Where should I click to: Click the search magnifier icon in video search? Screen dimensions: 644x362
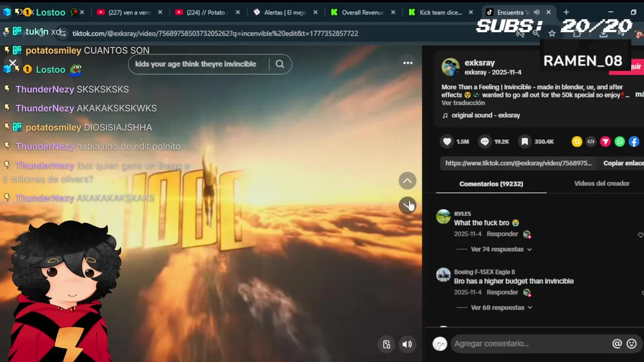click(280, 64)
